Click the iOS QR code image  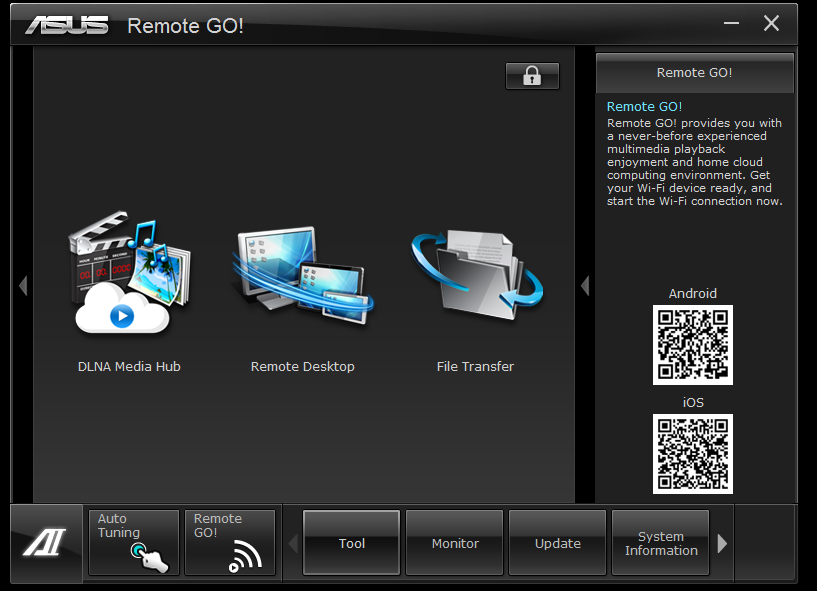click(692, 454)
